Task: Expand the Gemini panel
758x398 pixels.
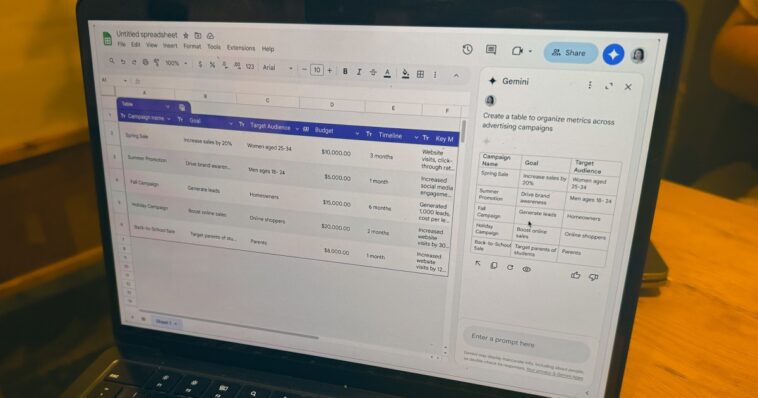Action: click(609, 86)
